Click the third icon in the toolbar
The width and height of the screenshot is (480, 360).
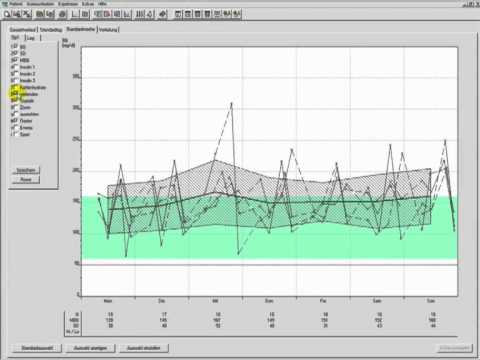coord(27,14)
